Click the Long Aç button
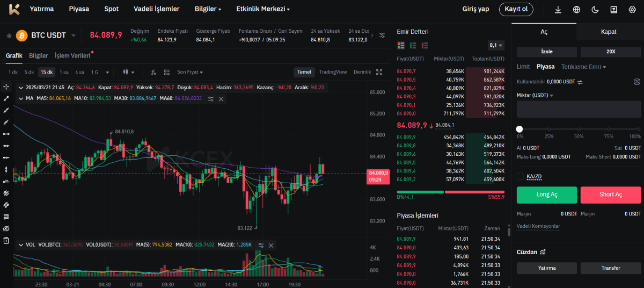The height and width of the screenshot is (288, 644). tap(547, 195)
